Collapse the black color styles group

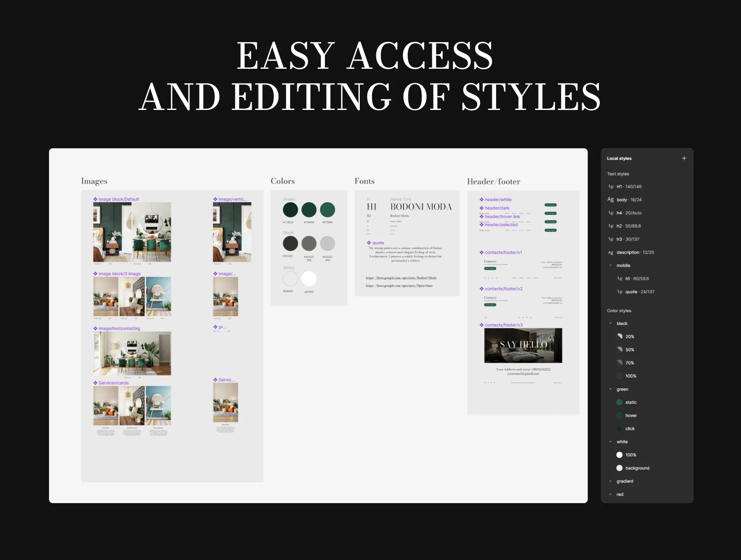(611, 324)
